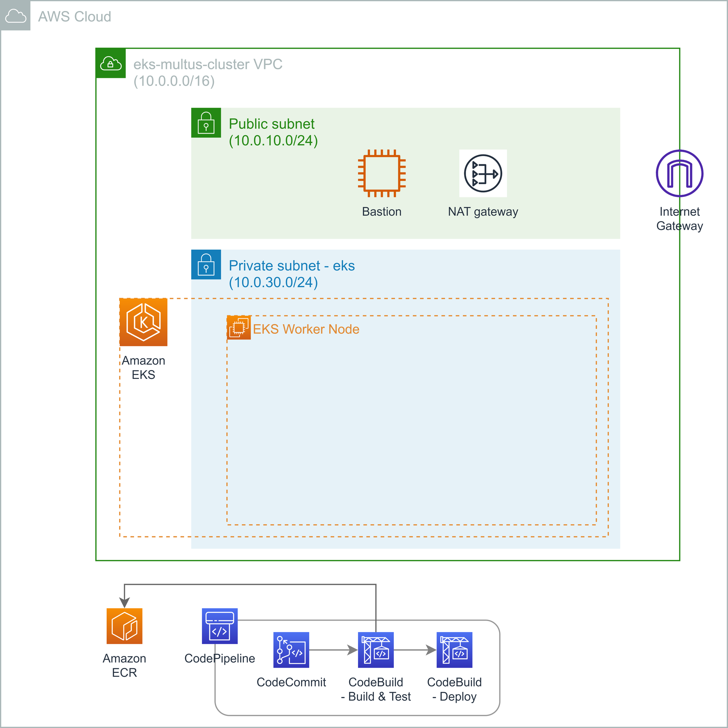Click the Private subnet lock icon
This screenshot has width=728, height=728.
pos(206,264)
